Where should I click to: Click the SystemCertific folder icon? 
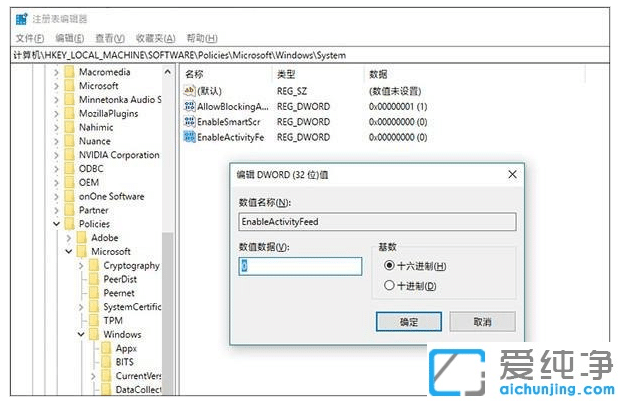pyautogui.click(x=94, y=306)
